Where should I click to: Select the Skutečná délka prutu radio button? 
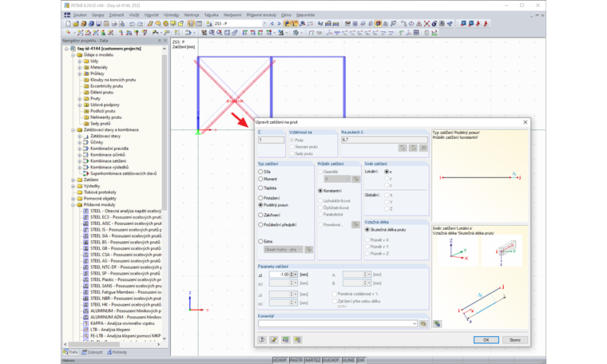tap(367, 229)
